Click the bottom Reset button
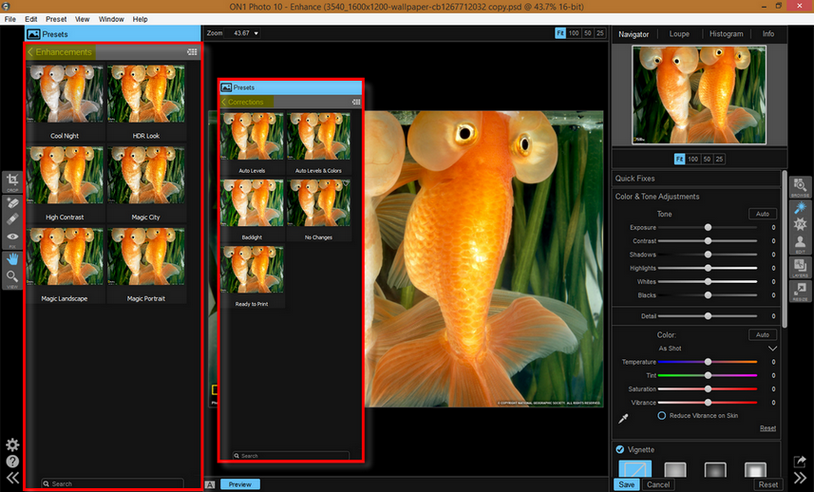Screen dimensions: 814x492 coord(768,485)
